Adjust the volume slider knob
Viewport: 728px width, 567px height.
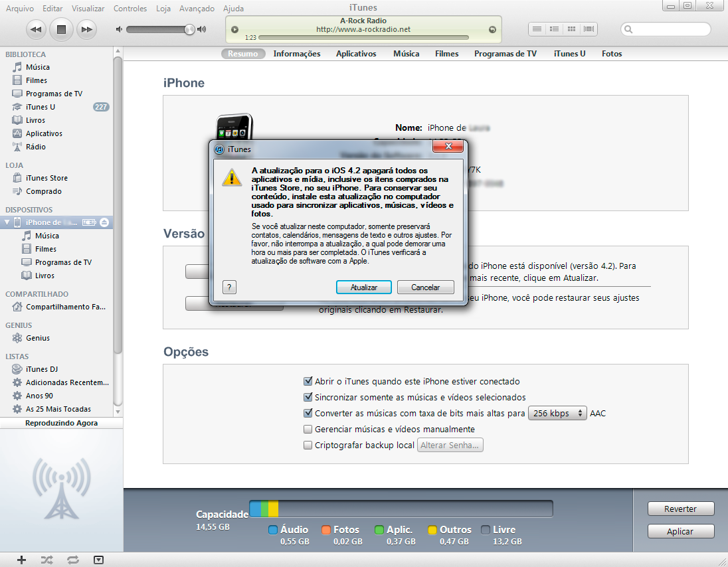point(190,29)
